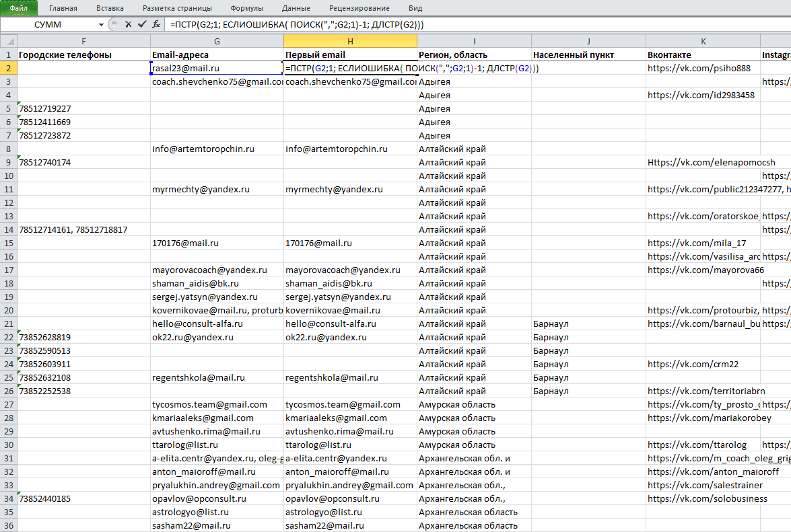Viewport: 791px width, 532px height.
Task: Click phone number 78512719227
Action: tap(83, 108)
